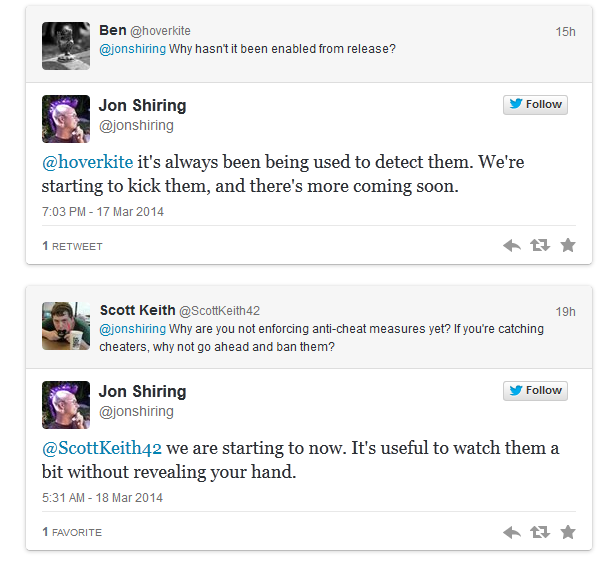The width and height of the screenshot is (611, 566).
Task: Favorite the tweet about revealing your hand
Action: click(x=568, y=532)
